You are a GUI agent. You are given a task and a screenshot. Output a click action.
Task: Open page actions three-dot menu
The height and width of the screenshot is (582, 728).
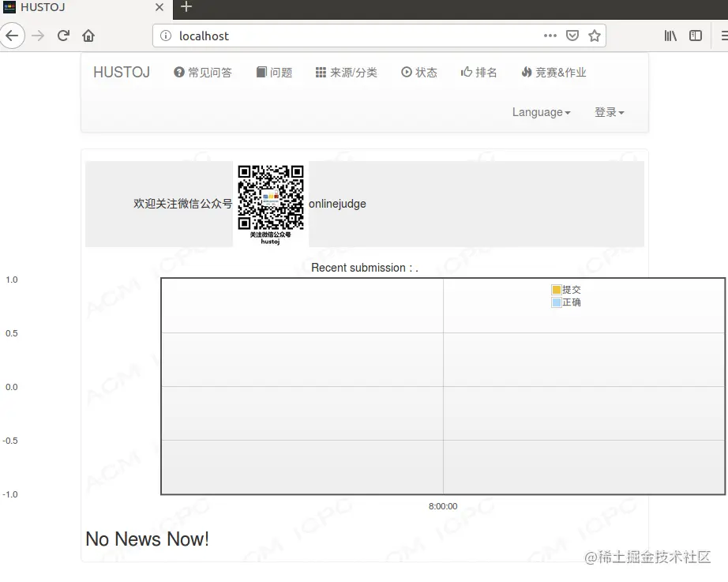point(550,36)
